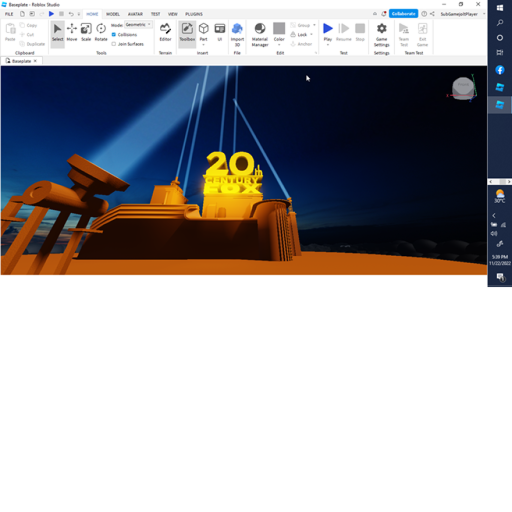Expand the Play dropdown arrow

(328, 45)
